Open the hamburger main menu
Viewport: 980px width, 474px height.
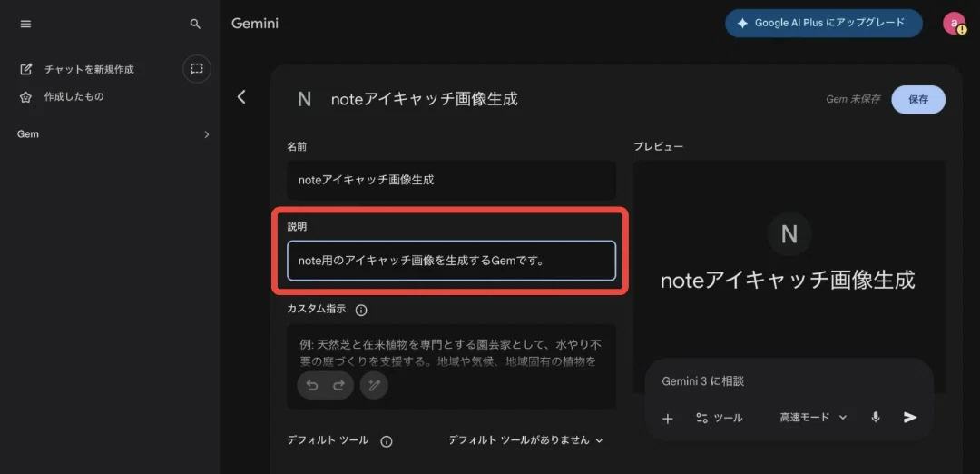coord(25,24)
